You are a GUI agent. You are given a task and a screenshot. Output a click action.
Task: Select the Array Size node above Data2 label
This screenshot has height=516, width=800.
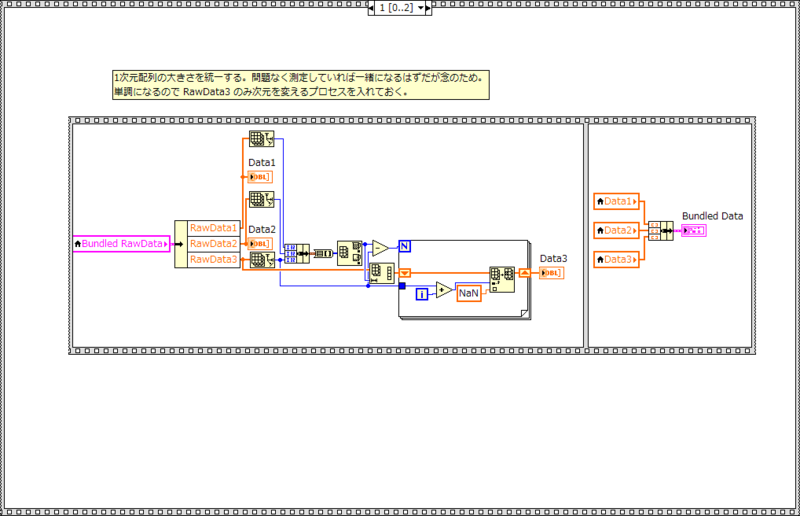[261, 199]
